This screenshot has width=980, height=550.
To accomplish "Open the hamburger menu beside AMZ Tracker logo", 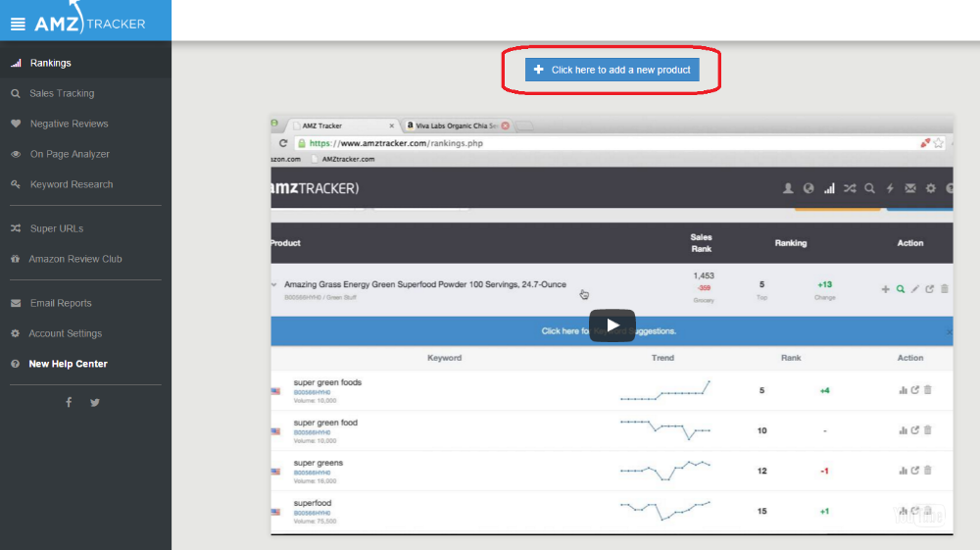I will (x=18, y=24).
